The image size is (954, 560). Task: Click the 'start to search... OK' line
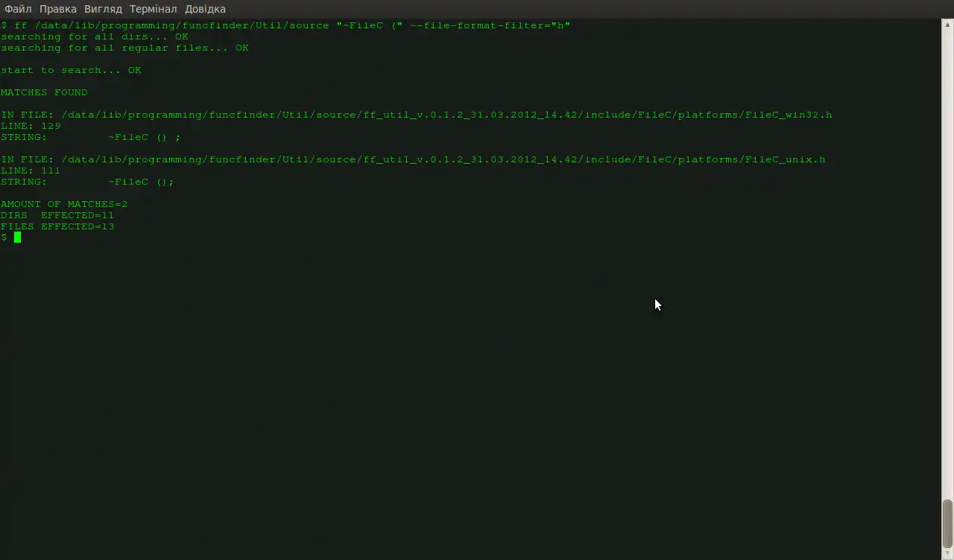(71, 70)
